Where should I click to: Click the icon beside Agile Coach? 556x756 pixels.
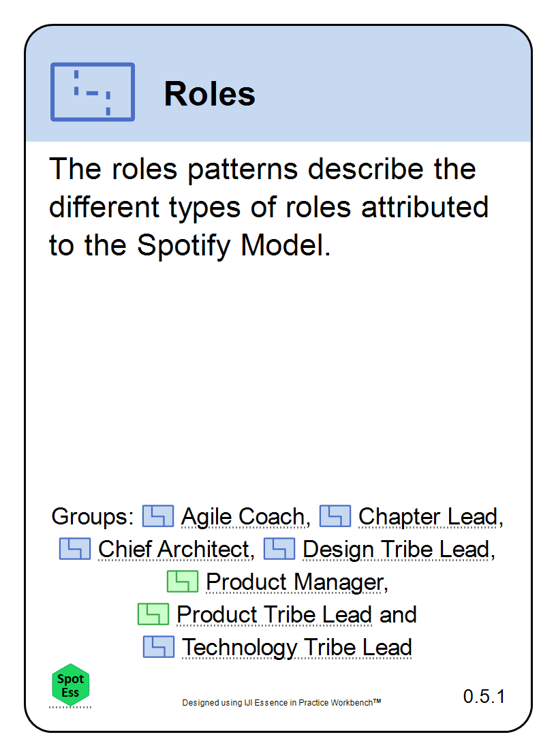157,516
